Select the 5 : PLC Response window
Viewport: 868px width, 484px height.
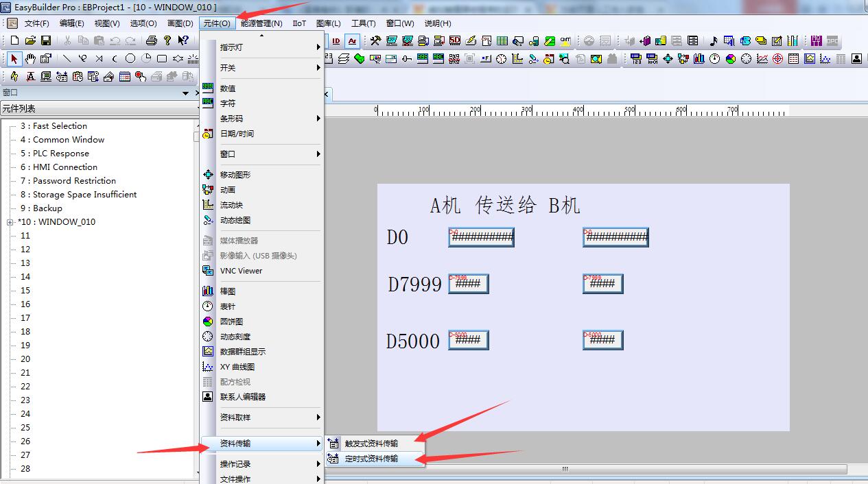pos(60,154)
